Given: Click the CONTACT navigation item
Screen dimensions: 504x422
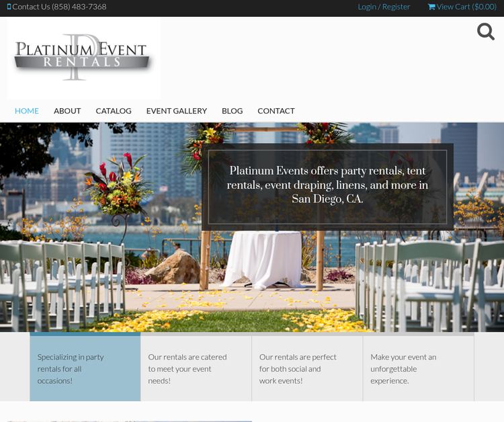Looking at the screenshot, I should click(x=276, y=111).
